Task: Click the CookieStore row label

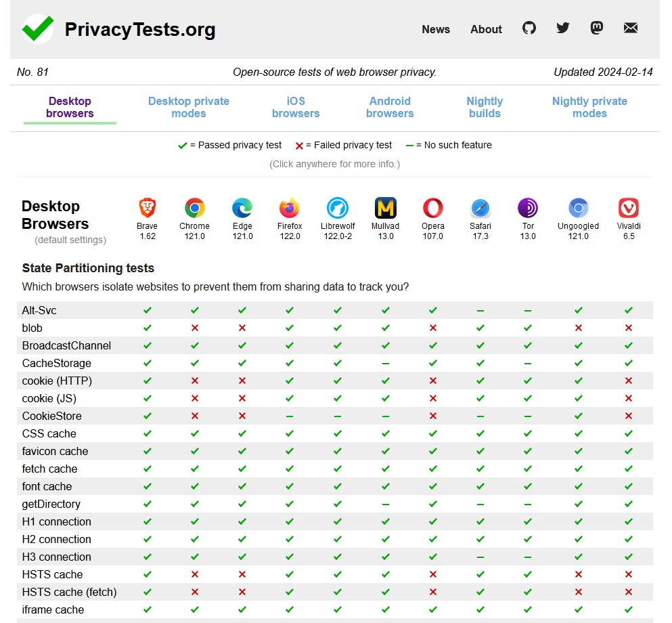Action: (x=52, y=416)
